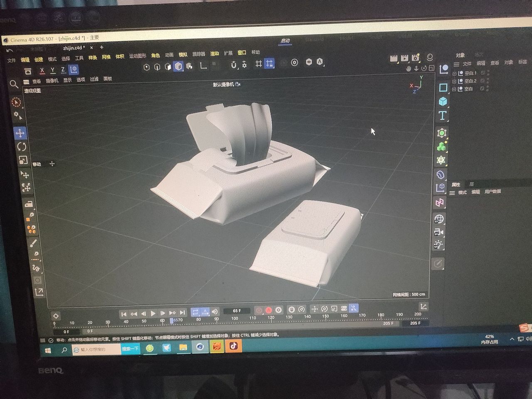532x399 pixels.
Task: Open the 窗口 menu
Action: [242, 53]
